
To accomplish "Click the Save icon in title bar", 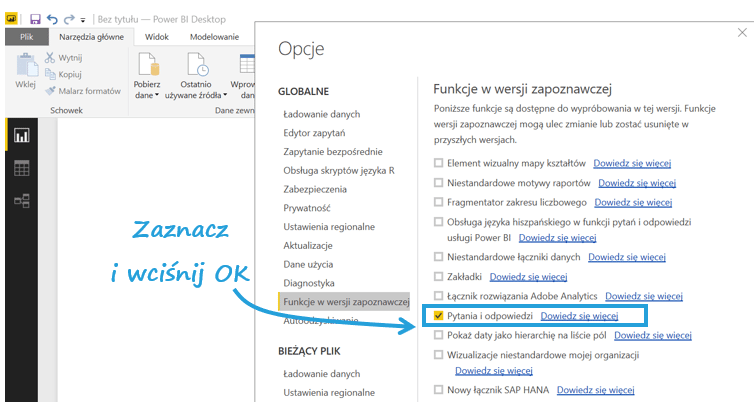I will 35,19.
